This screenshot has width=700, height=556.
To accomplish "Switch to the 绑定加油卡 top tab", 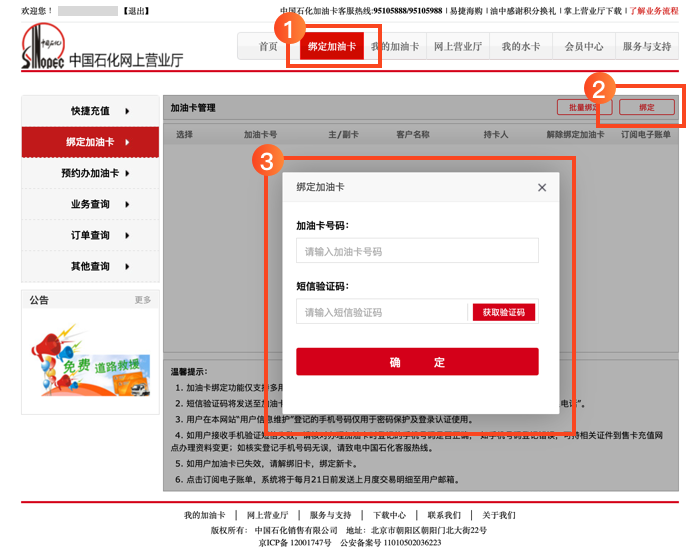I will coord(332,47).
